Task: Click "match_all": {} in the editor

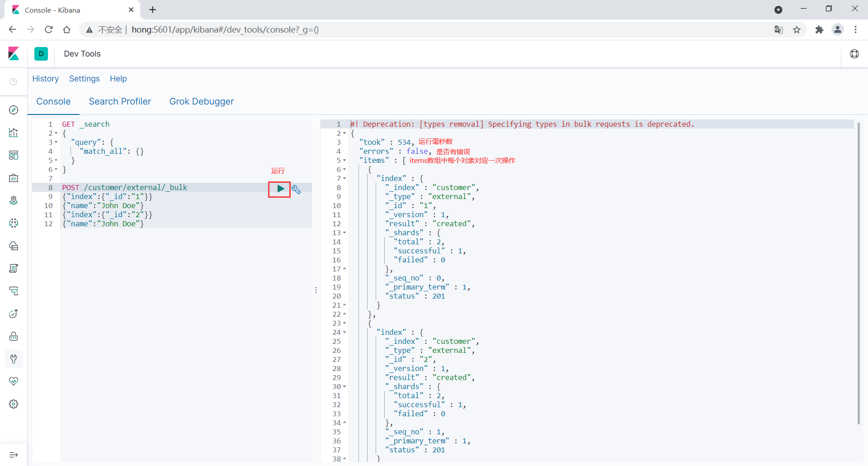Action: (x=111, y=151)
